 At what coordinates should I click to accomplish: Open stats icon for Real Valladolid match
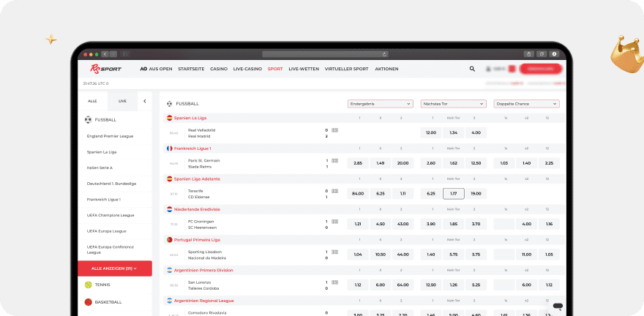335,130
